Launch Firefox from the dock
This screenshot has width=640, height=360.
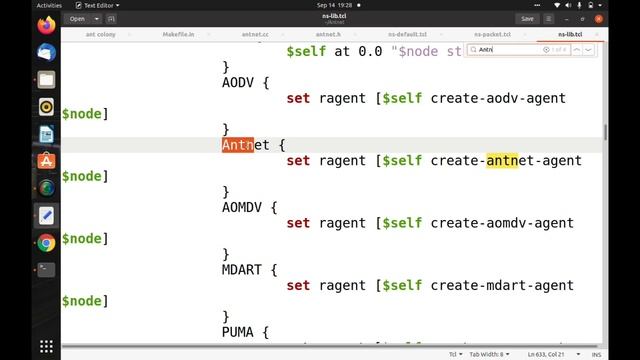coord(46,25)
